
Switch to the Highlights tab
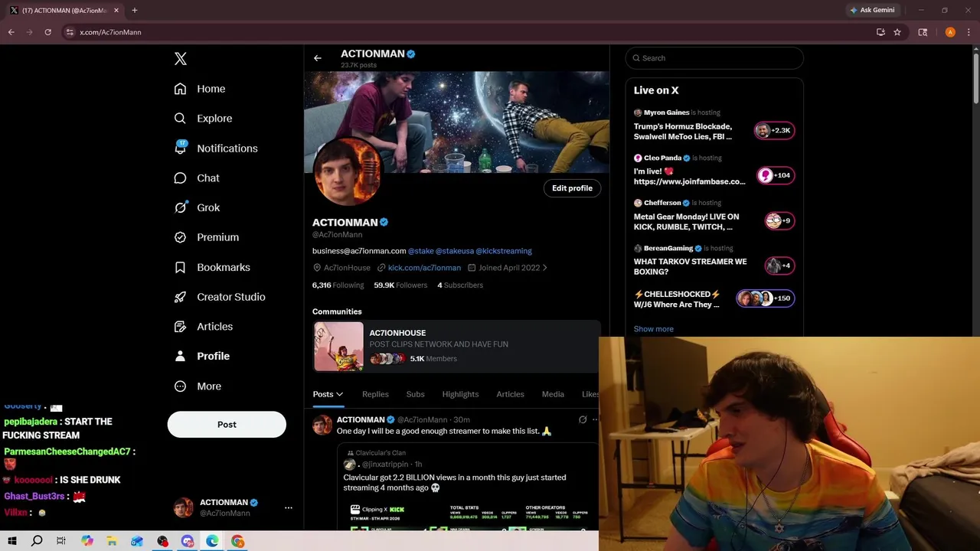[x=460, y=394]
